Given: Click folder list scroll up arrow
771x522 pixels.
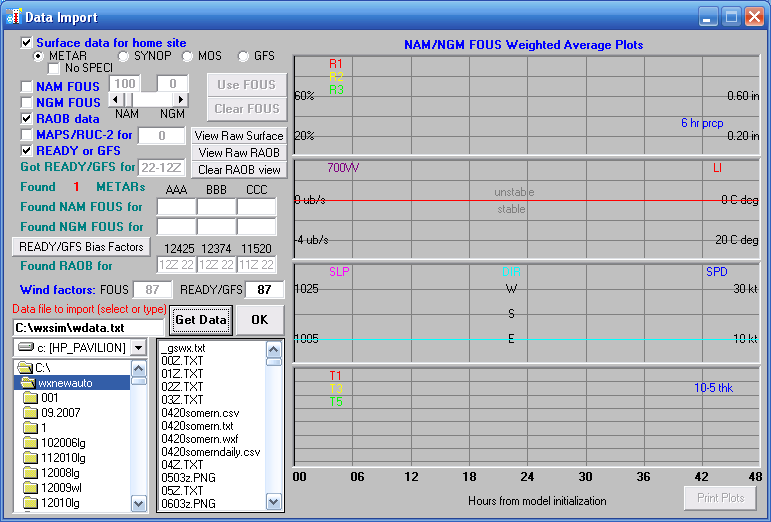Looking at the screenshot, I should click(x=139, y=368).
